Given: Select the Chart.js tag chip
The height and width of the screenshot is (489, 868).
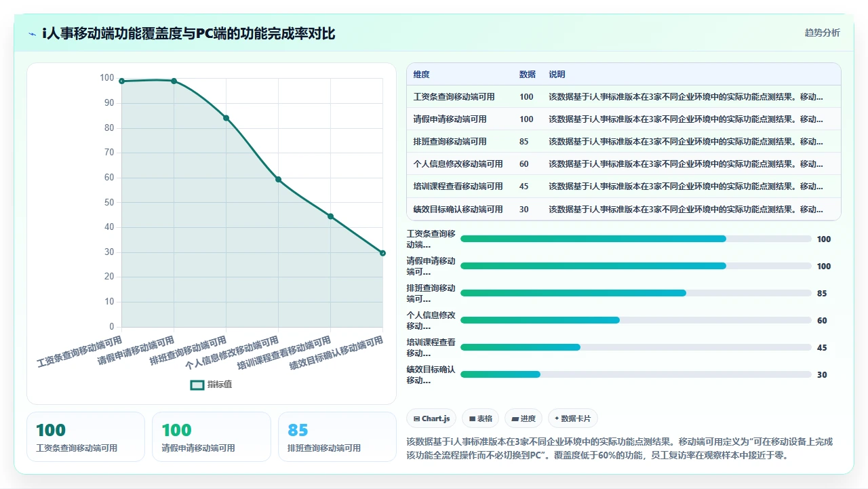Looking at the screenshot, I should [431, 418].
